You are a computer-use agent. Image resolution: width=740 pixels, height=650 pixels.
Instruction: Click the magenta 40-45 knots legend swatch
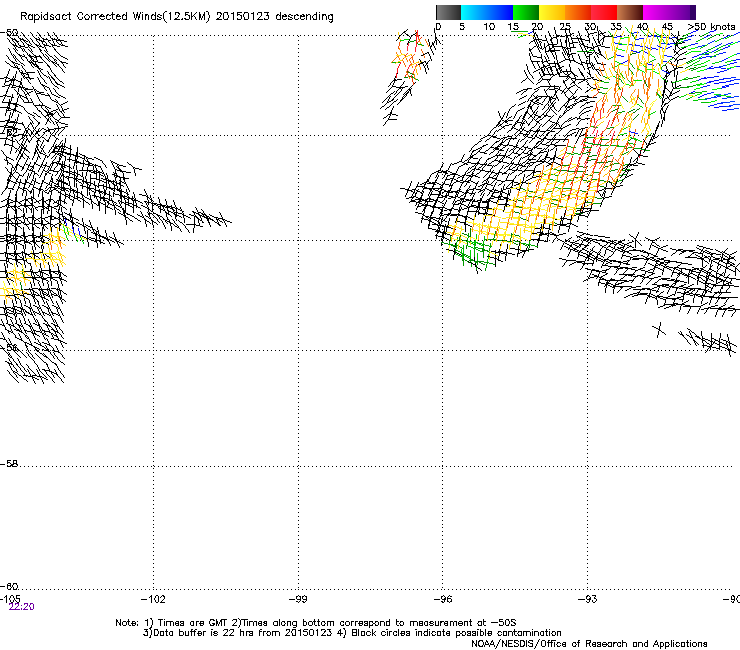pyautogui.click(x=656, y=12)
